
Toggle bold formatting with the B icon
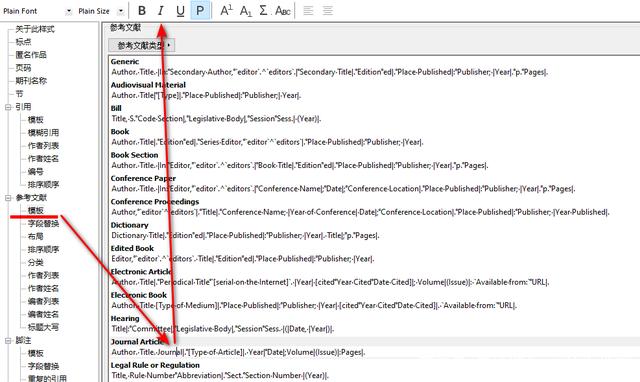point(142,11)
